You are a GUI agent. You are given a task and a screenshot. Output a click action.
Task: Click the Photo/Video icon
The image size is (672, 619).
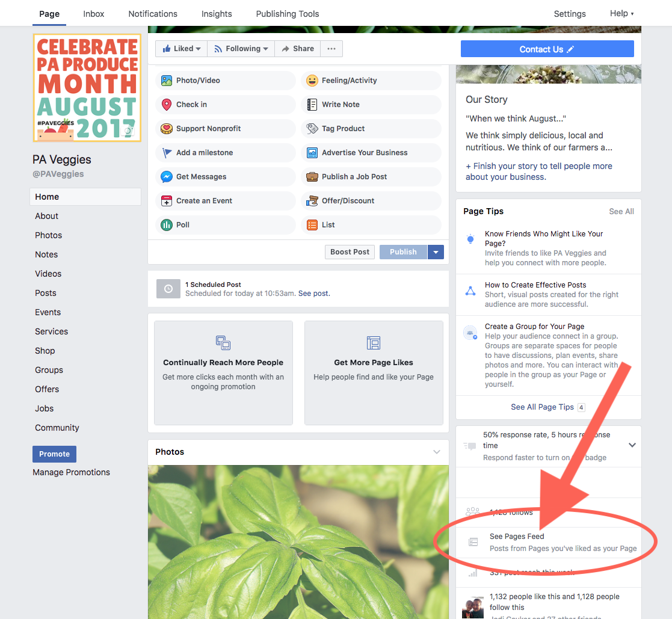click(166, 81)
